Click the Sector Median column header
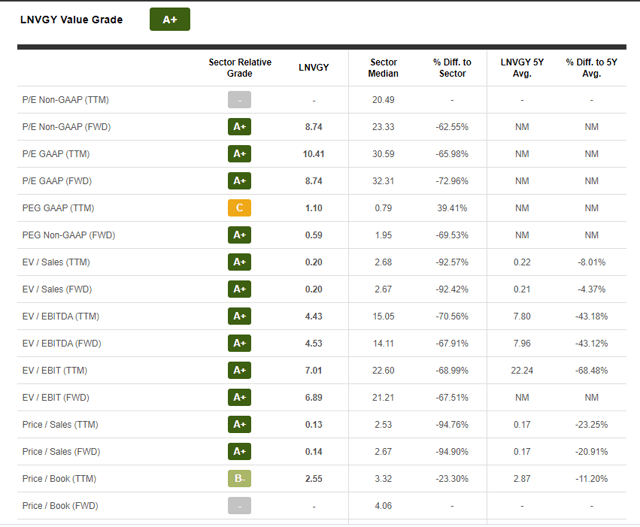Screen dimensions: 640x527 383,67
